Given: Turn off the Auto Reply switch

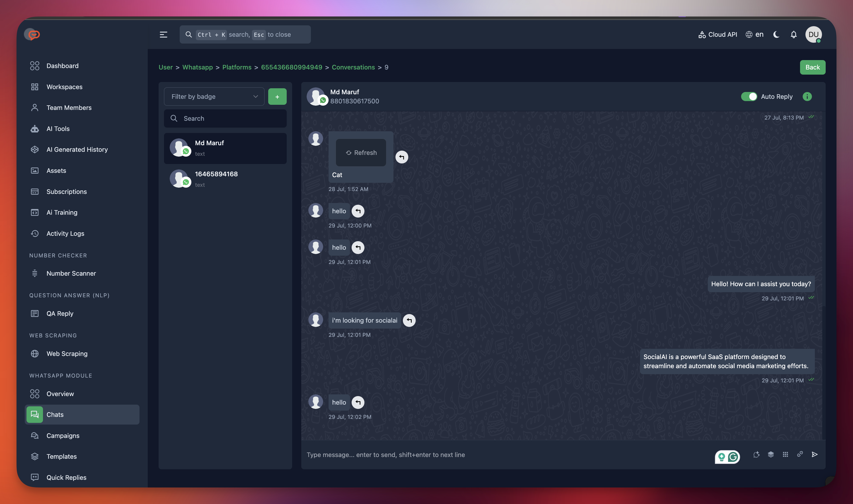Looking at the screenshot, I should coord(749,97).
